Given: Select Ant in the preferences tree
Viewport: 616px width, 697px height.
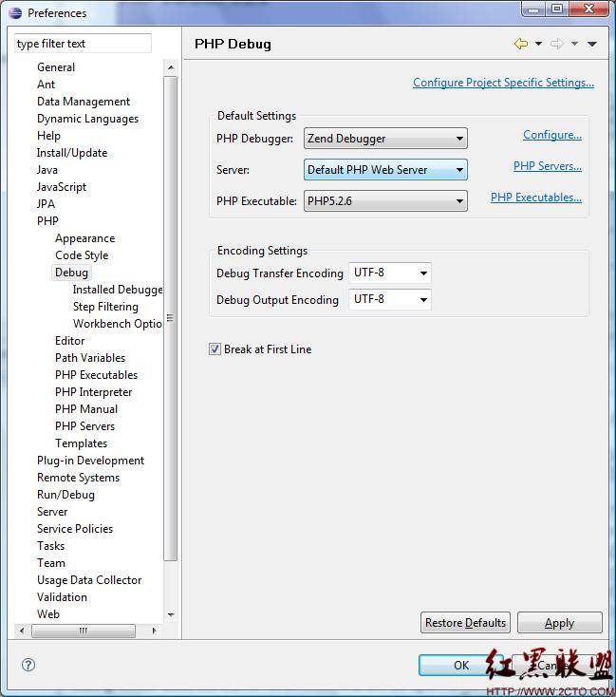Looking at the screenshot, I should (47, 85).
